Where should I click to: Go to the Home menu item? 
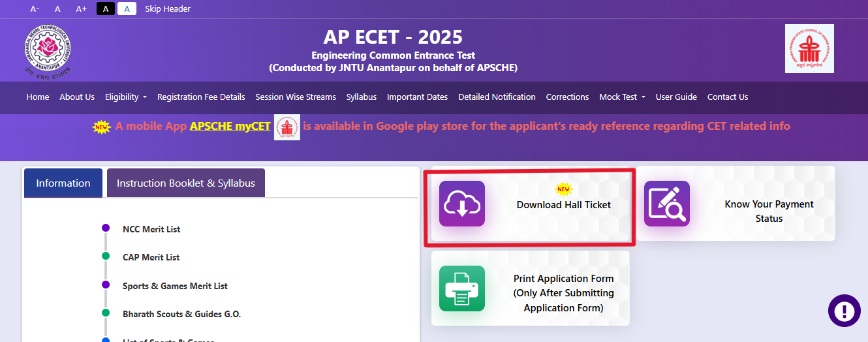pyautogui.click(x=38, y=97)
